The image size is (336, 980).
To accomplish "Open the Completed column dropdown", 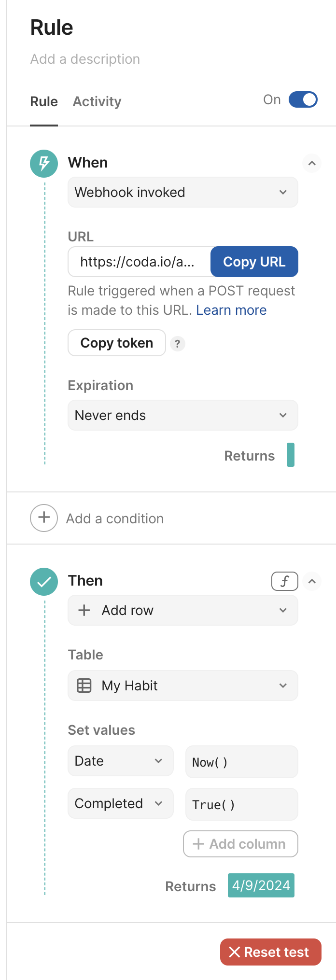I will point(120,803).
